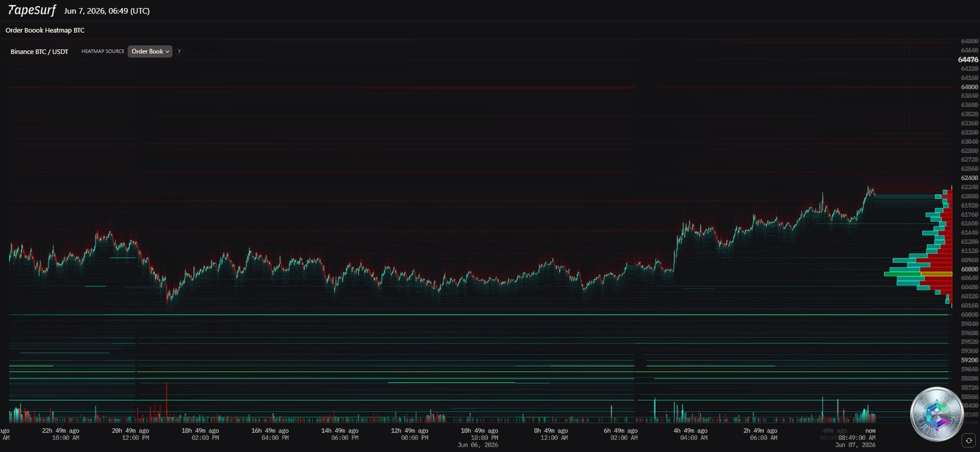Click the '2h 49m ago' time label
This screenshot has width=980, height=452.
click(760, 431)
